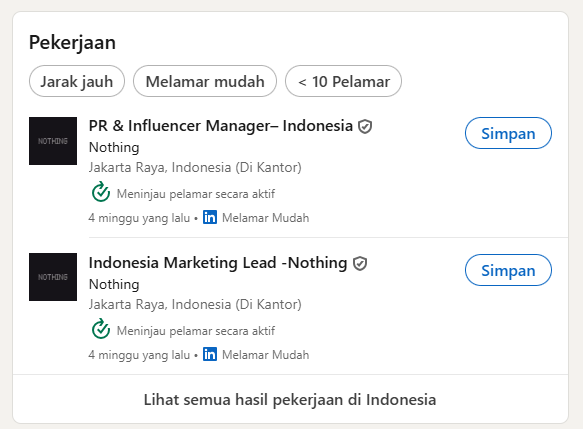Click company name Nothing under Indonesia Marketing Lead
The width and height of the screenshot is (583, 429).
click(114, 284)
